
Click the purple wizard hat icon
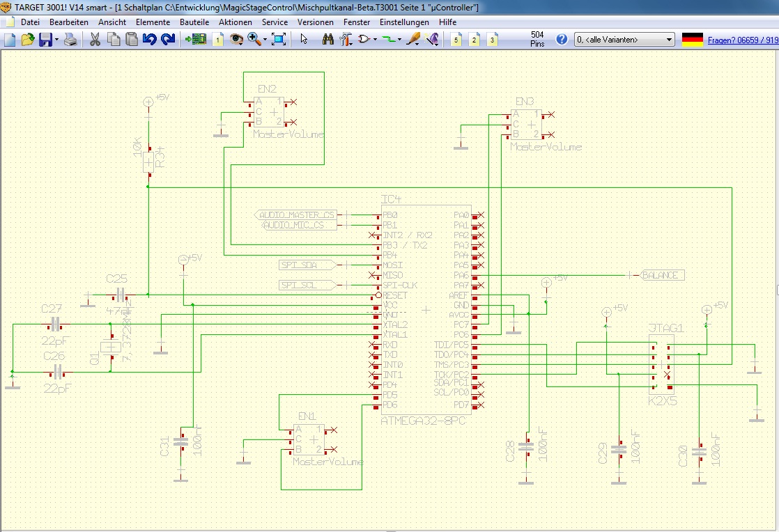click(x=432, y=40)
